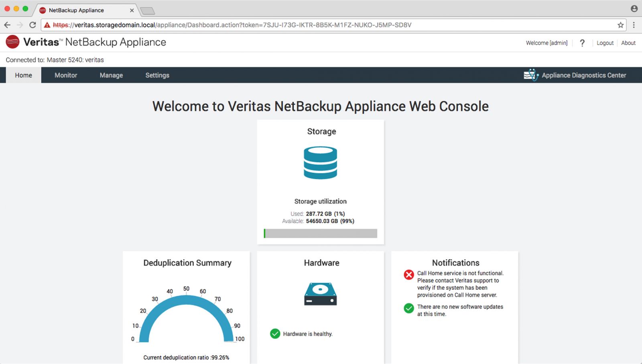Screen dimensions: 642x364
Task: Click the Notifications card heading
Action: pos(455,263)
